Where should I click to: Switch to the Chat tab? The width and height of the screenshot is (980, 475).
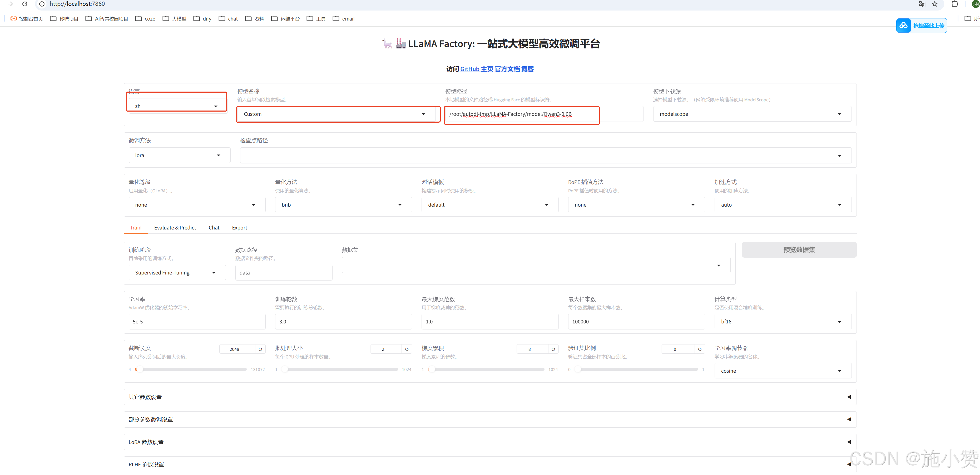tap(214, 227)
